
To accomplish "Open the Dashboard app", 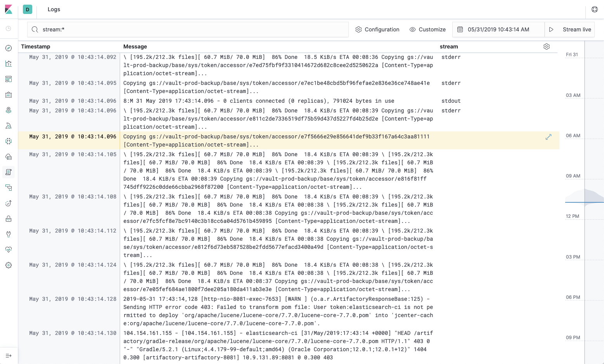I will [9, 79].
